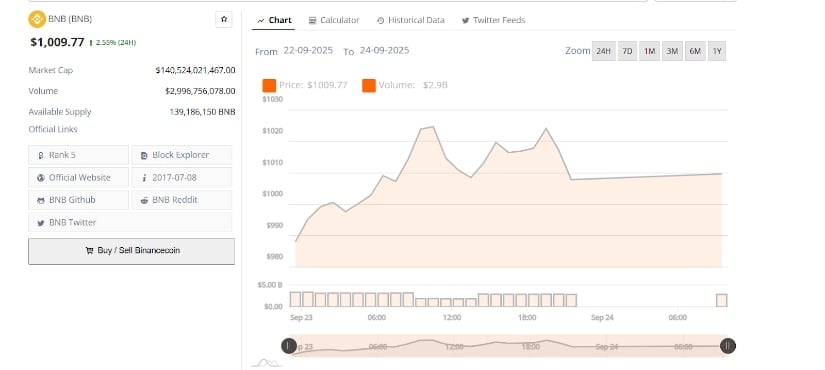Open the Calculator tab
Image resolution: width=825 pixels, height=370 pixels.
coord(334,20)
